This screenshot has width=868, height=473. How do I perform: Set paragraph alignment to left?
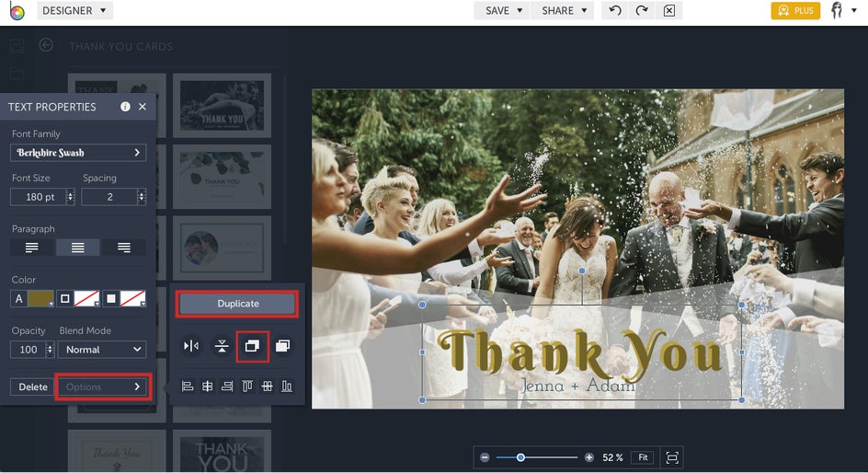coord(32,248)
